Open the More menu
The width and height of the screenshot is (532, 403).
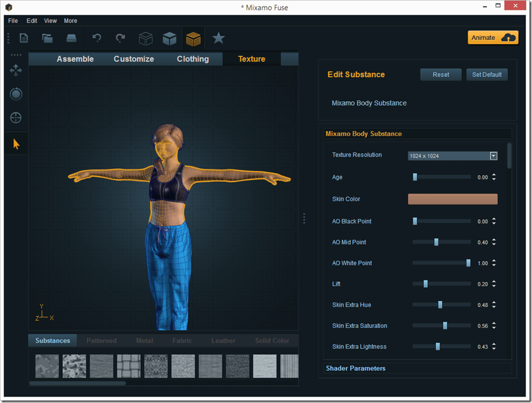(x=71, y=21)
